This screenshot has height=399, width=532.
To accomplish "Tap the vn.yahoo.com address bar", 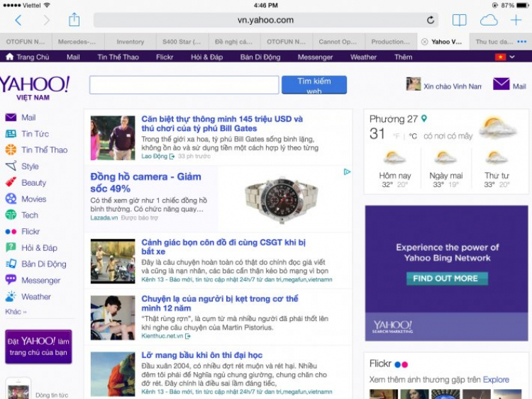I will click(x=266, y=20).
